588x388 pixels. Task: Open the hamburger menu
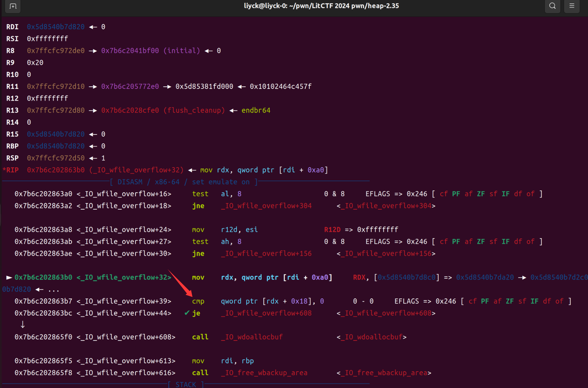click(571, 6)
